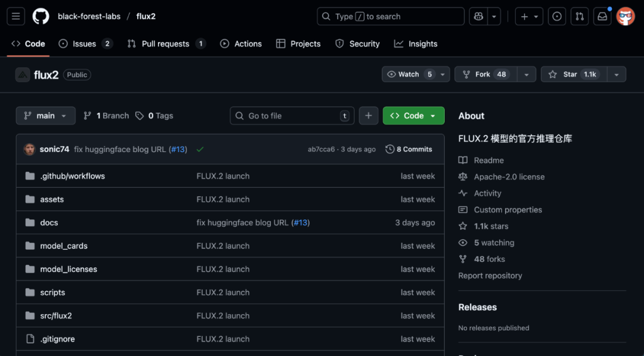Viewport: 644px width, 356px height.
Task: Expand the Copilot dropdown arrow
Action: point(493,16)
